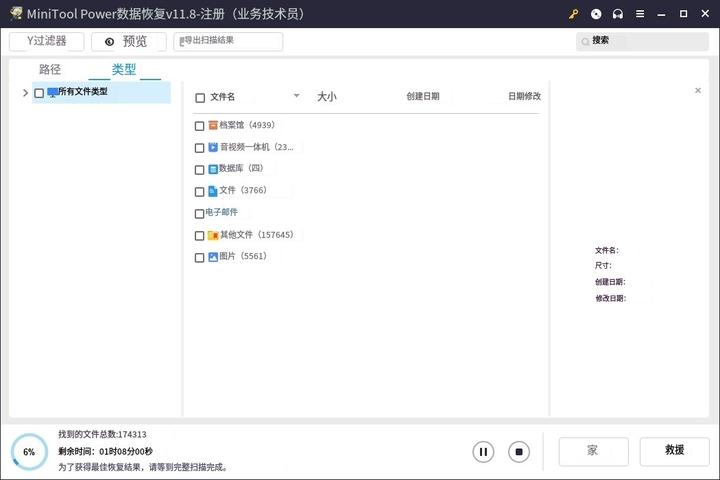
Task: Toggle the select-all checkbox beside 文件名
Action: 200,98
